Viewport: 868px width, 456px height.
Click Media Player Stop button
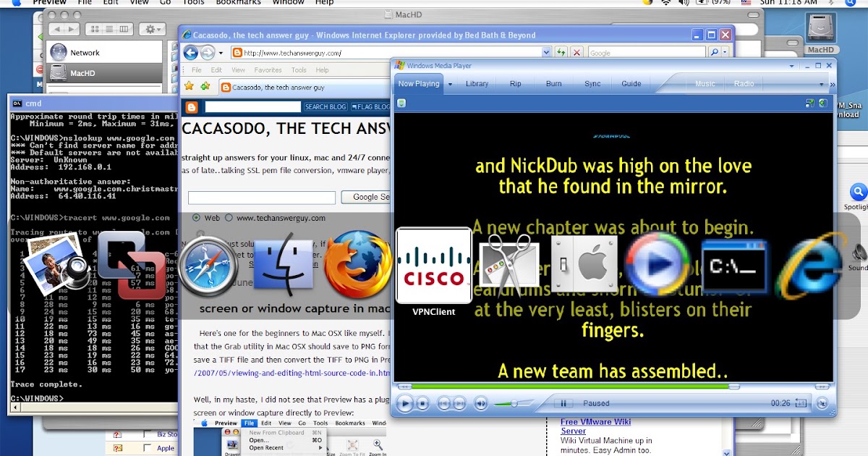point(423,403)
